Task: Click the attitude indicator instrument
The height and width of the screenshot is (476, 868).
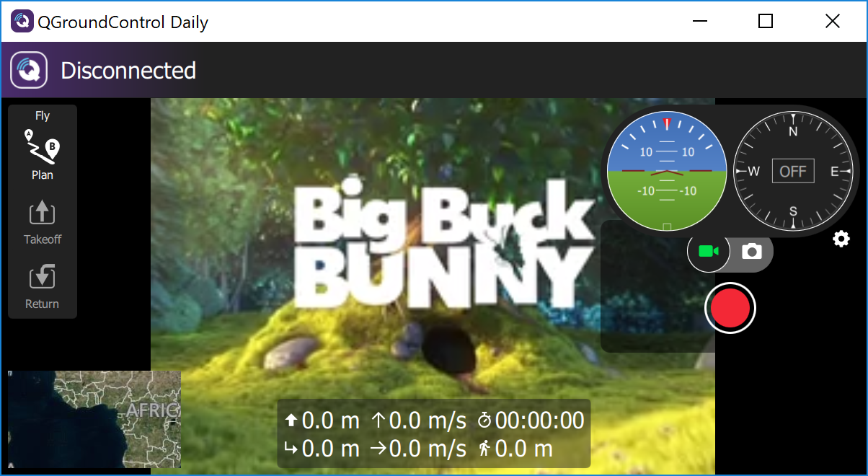Action: point(667,172)
